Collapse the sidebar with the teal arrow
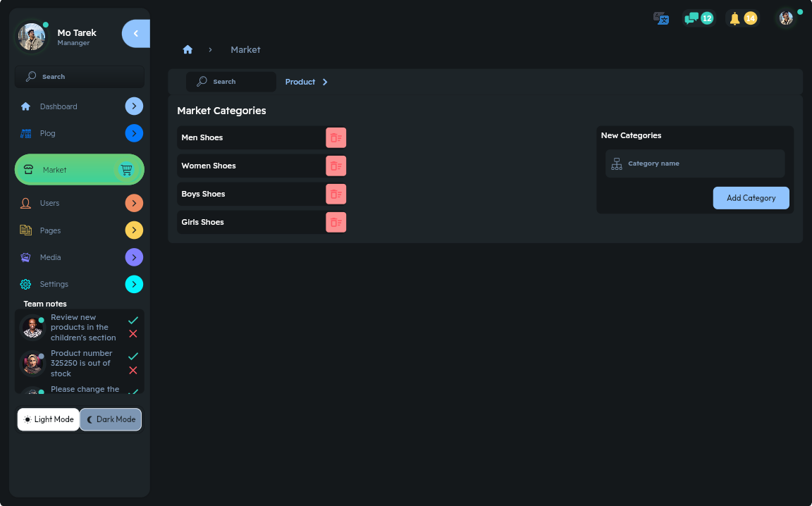 pos(135,33)
